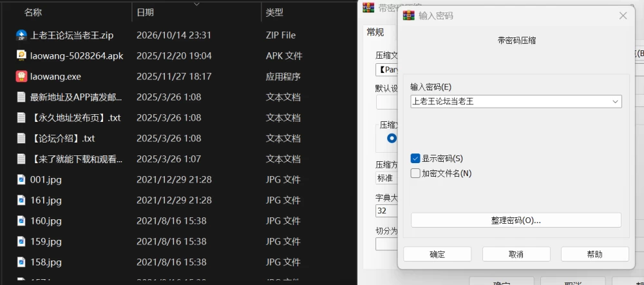Close the 输入密码 dialog
Viewport: 644px width, 285px height.
pos(623,15)
